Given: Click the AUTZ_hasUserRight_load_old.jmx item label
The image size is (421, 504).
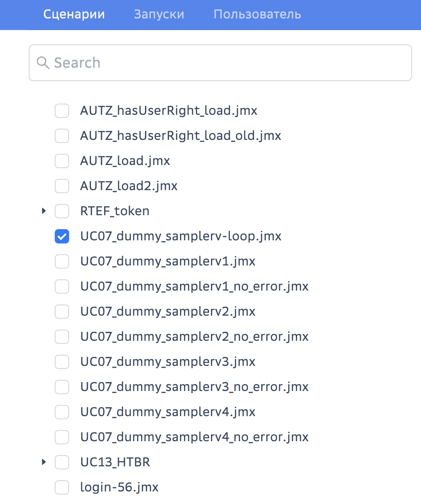Looking at the screenshot, I should 180,135.
